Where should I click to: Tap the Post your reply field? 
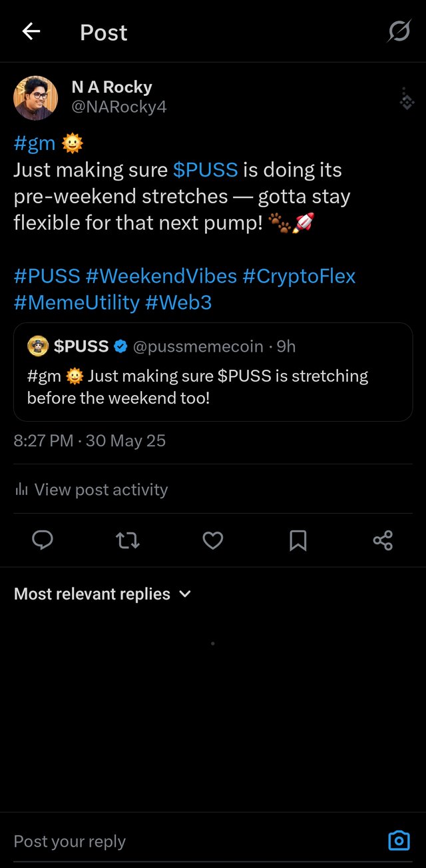[186, 841]
